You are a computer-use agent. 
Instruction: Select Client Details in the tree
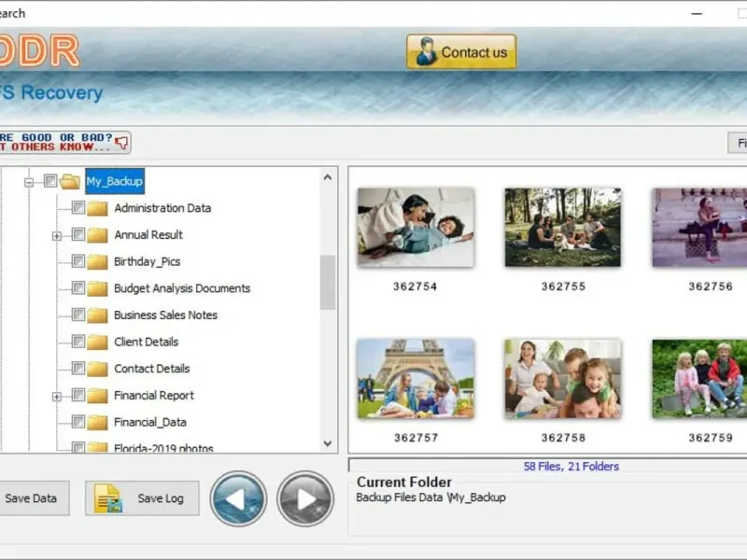pos(146,342)
